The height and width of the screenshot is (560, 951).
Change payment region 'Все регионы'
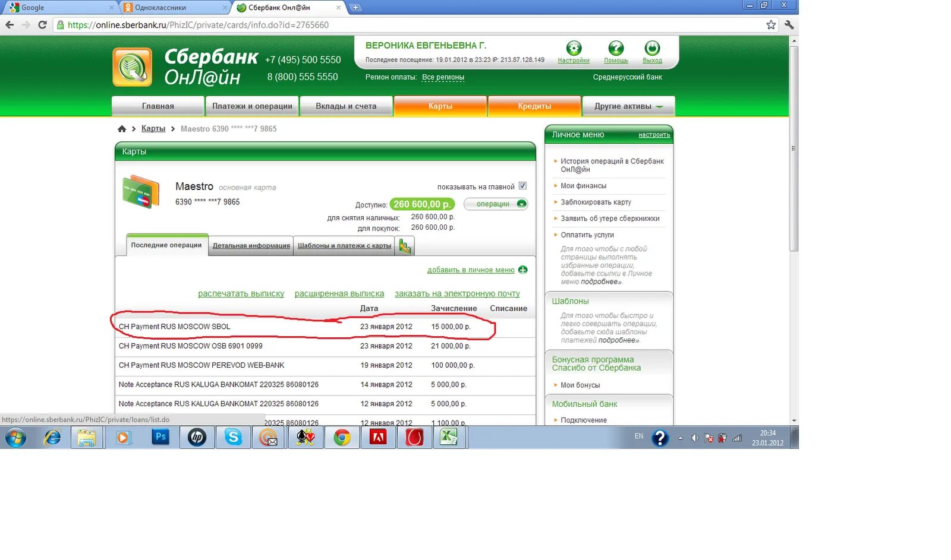[443, 77]
